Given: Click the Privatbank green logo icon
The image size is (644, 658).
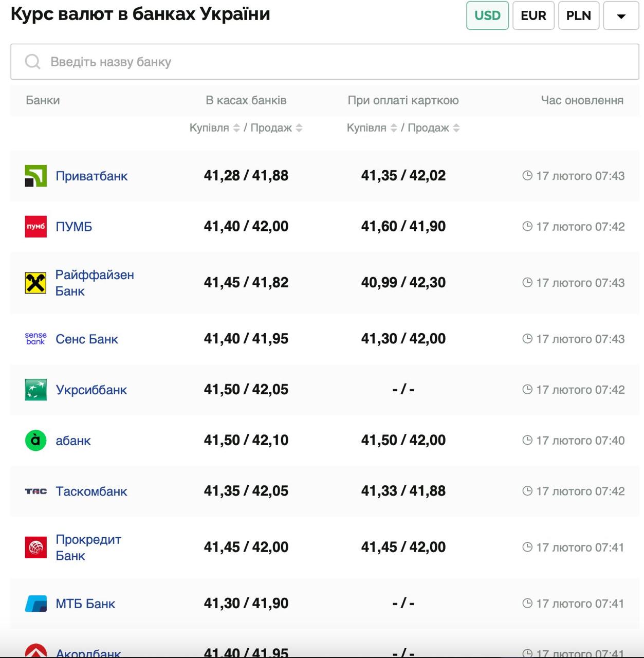Looking at the screenshot, I should point(35,176).
